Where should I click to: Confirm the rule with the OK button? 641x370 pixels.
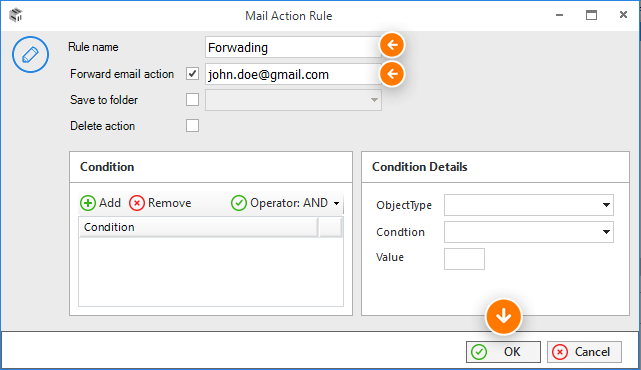[503, 352]
